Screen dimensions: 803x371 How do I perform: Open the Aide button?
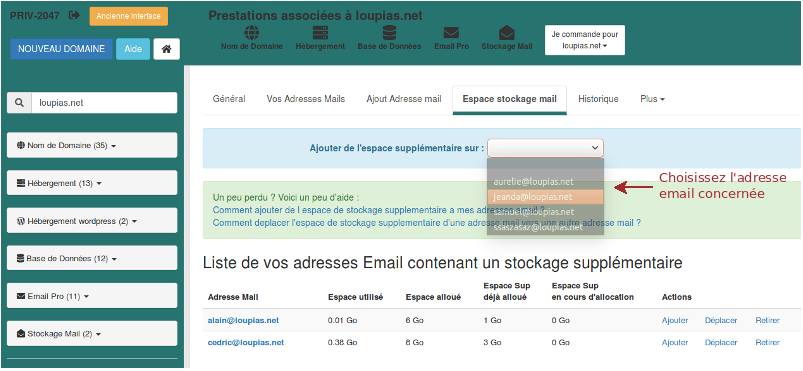coord(133,49)
